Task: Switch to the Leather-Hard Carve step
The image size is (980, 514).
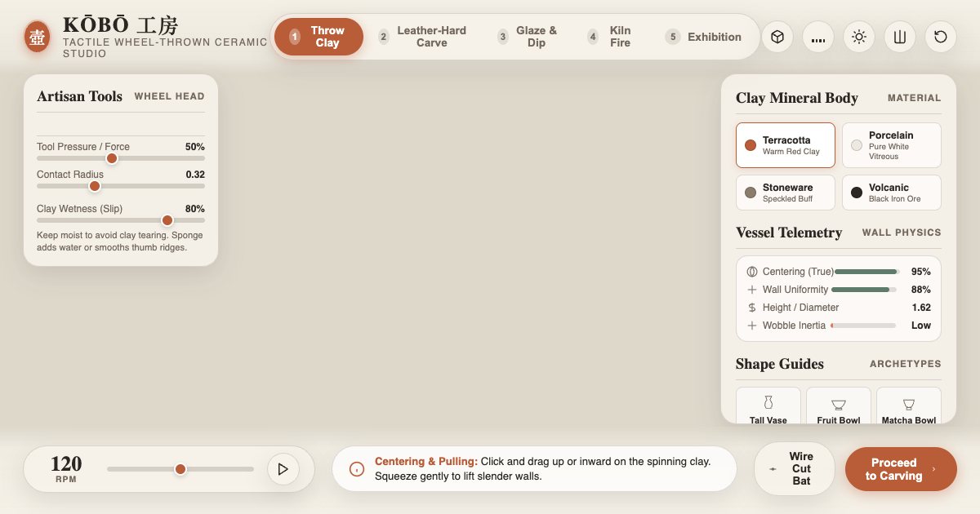Action: (x=422, y=37)
